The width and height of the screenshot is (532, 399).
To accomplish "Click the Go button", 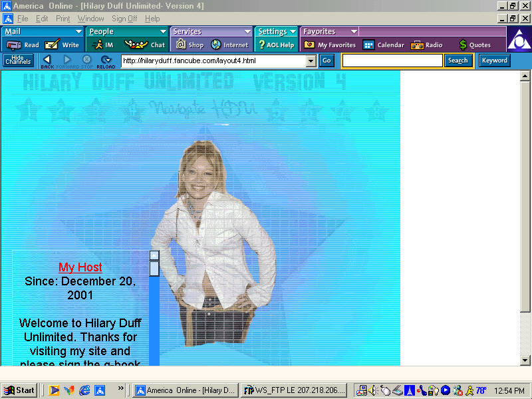I will (x=327, y=61).
